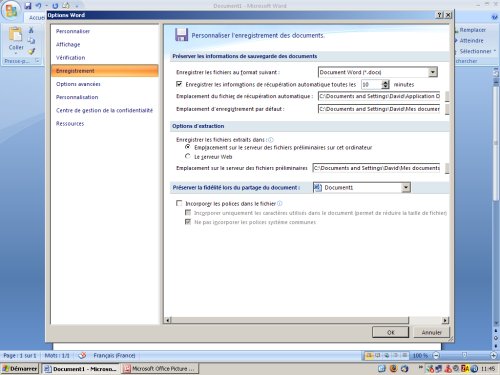Select Vérification in options sidebar
The height and width of the screenshot is (375, 500).
coord(105,58)
